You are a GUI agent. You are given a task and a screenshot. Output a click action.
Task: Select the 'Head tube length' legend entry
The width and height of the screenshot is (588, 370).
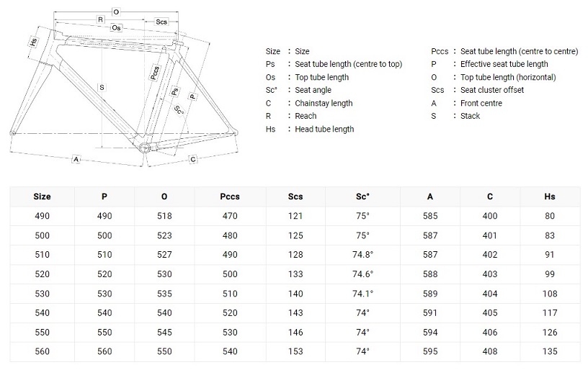click(x=324, y=129)
